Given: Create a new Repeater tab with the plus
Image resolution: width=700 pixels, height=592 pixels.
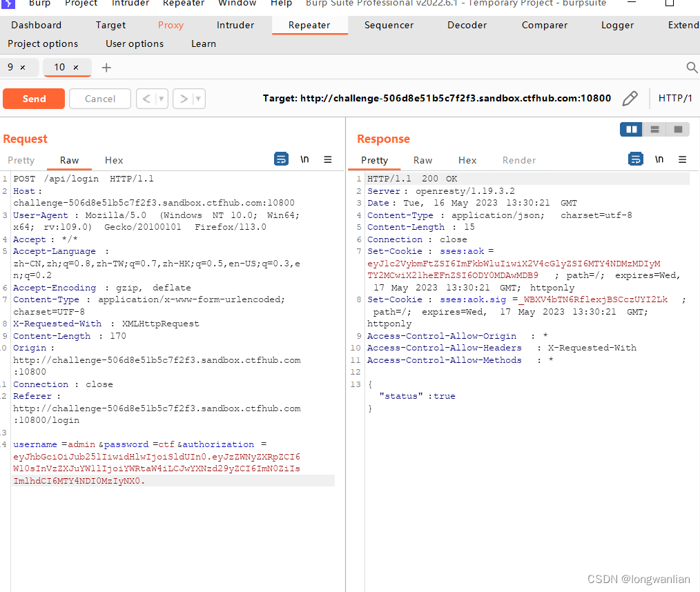Looking at the screenshot, I should (x=106, y=68).
